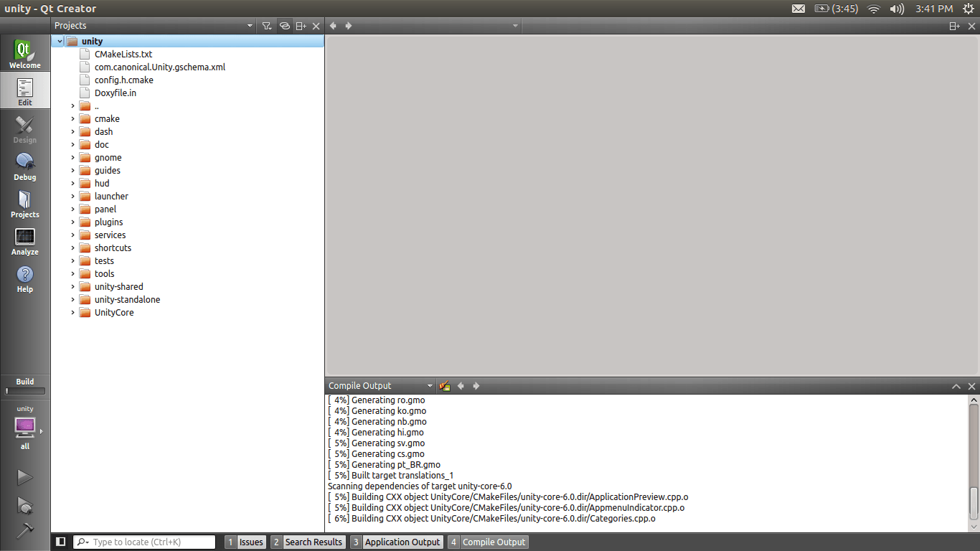The width and height of the screenshot is (980, 551).
Task: Open the system session gear menu
Action: pos(970,9)
